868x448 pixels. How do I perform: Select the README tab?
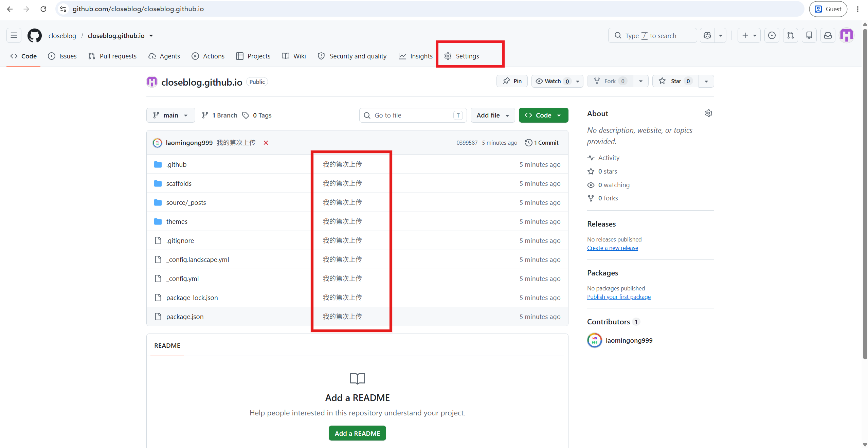[167, 345]
